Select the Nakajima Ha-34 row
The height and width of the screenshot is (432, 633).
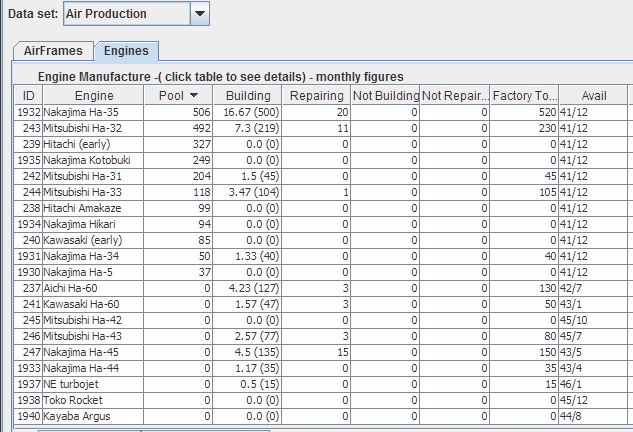point(321,256)
